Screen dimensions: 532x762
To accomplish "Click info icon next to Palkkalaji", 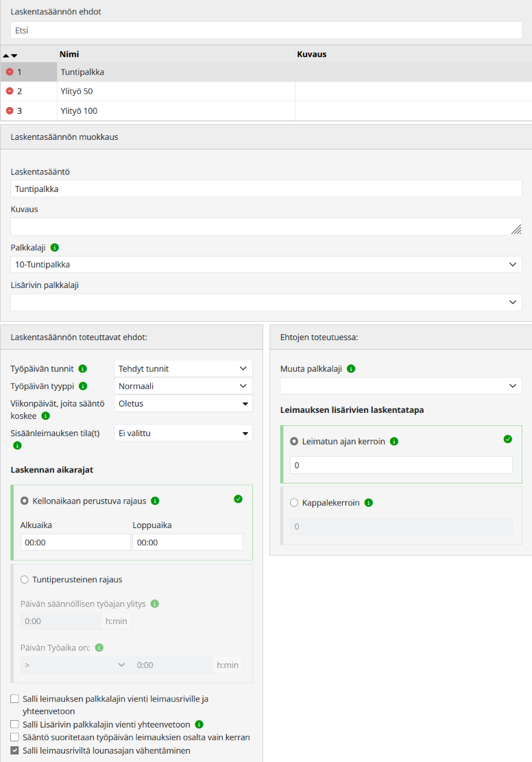I will pyautogui.click(x=55, y=247).
